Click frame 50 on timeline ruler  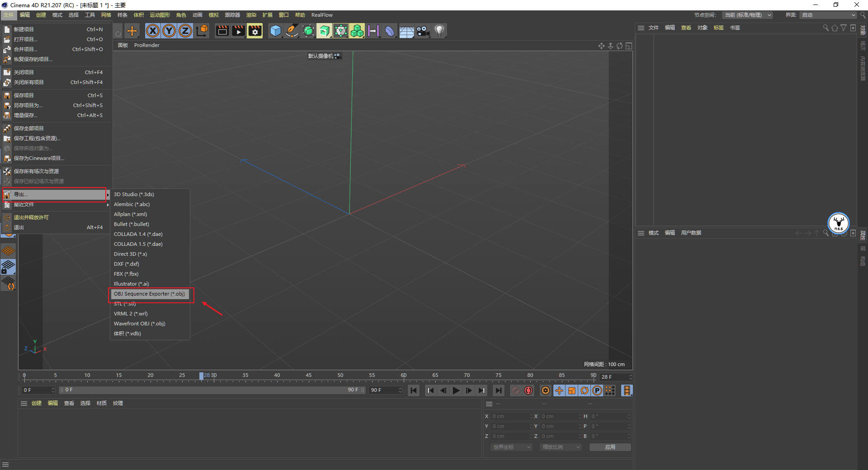click(x=340, y=376)
